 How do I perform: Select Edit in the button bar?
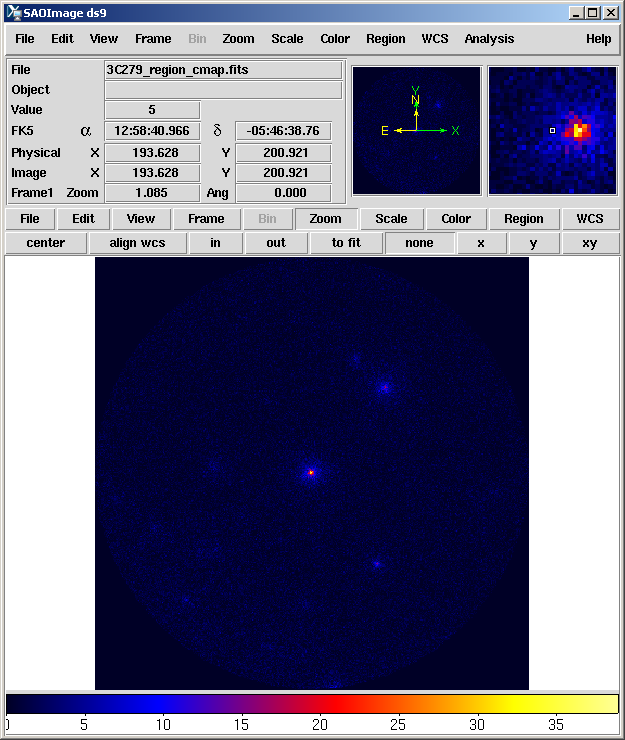click(84, 219)
